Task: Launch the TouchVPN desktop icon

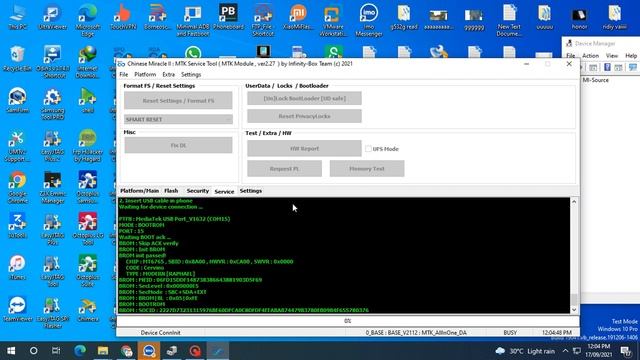Action: (123, 18)
